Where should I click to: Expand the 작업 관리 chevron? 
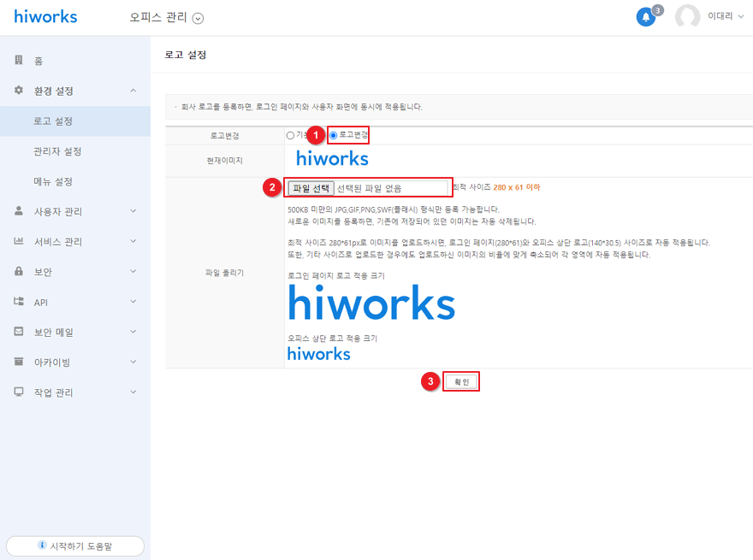pos(133,392)
